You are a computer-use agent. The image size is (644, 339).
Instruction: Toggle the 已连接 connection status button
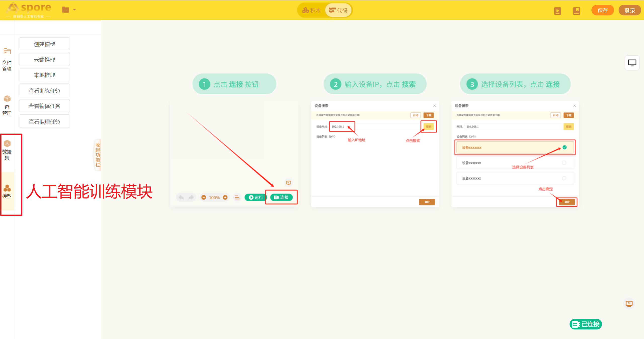(586, 324)
